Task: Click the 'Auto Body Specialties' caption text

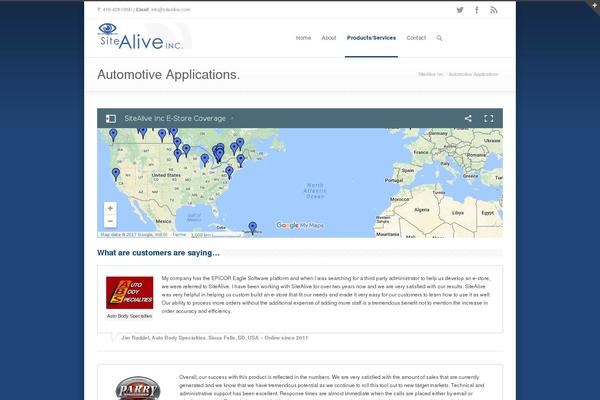Action: (129, 316)
